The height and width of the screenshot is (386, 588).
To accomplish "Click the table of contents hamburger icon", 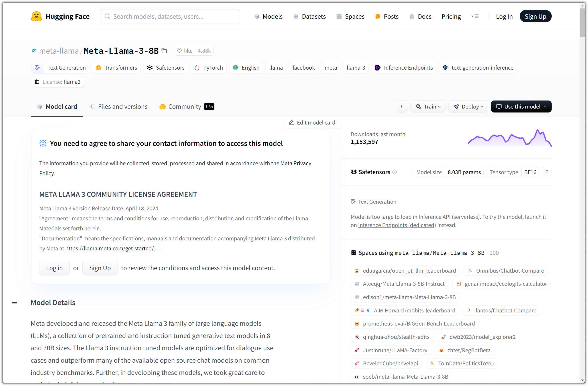I will [14, 303].
